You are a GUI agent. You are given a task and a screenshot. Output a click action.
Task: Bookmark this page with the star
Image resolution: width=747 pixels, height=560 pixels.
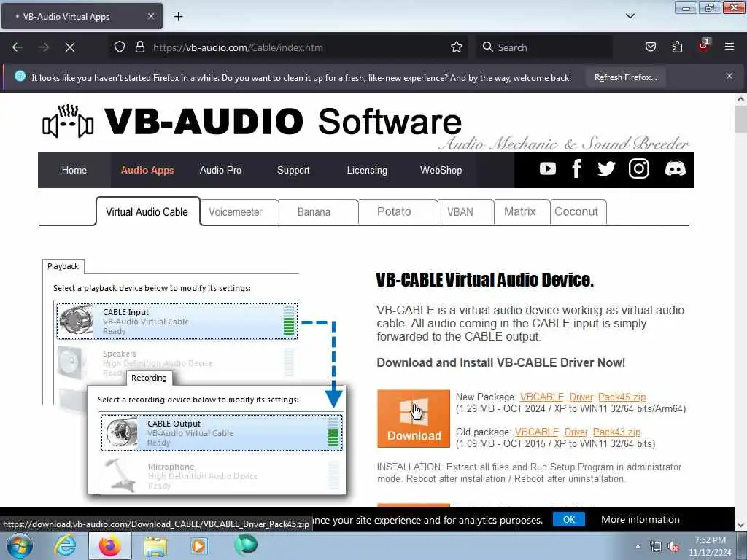[x=457, y=47]
